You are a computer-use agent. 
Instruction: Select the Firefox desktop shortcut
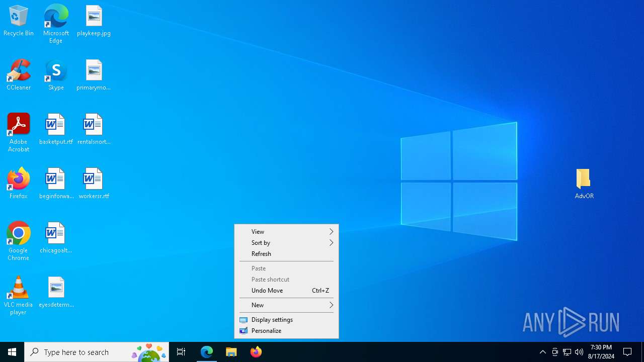click(19, 184)
